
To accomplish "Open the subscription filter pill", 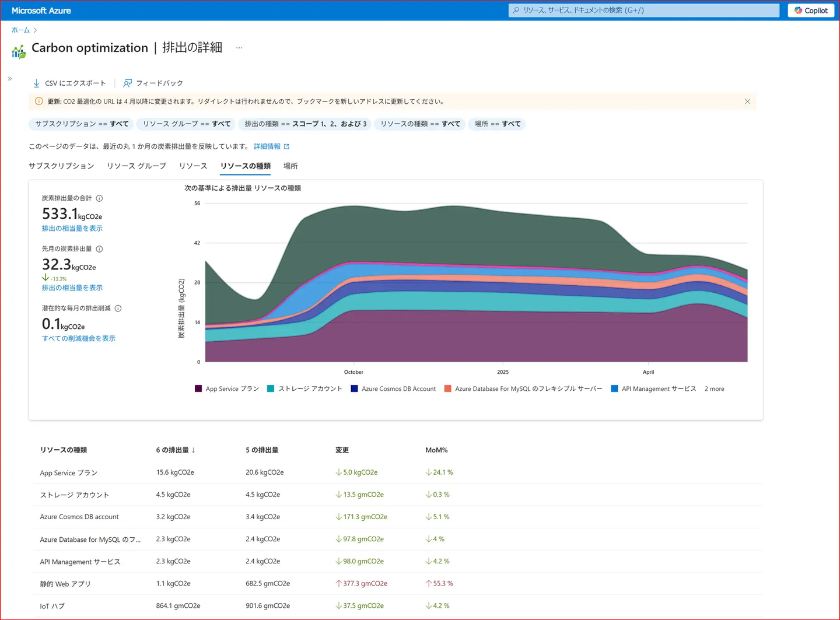I will [x=82, y=124].
